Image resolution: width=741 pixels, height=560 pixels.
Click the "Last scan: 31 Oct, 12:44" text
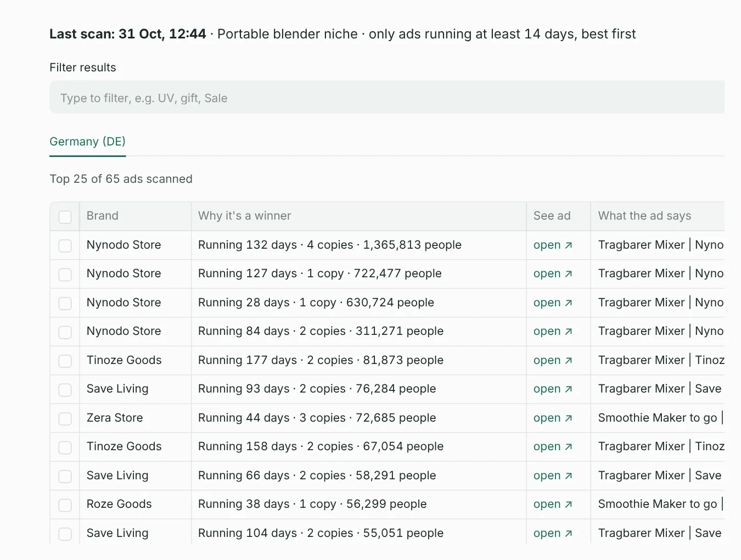pos(128,34)
